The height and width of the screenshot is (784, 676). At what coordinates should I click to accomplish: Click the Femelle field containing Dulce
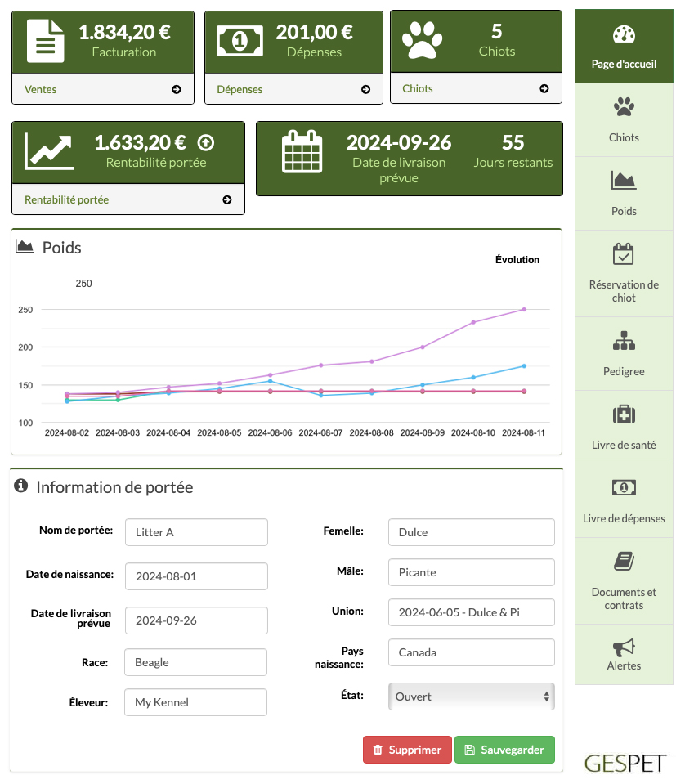pyautogui.click(x=471, y=532)
